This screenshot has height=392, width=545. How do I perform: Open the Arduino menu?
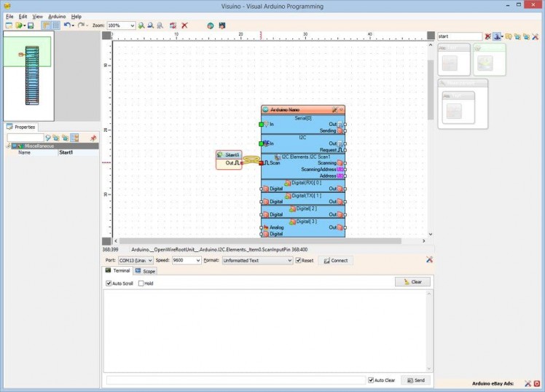tap(57, 16)
